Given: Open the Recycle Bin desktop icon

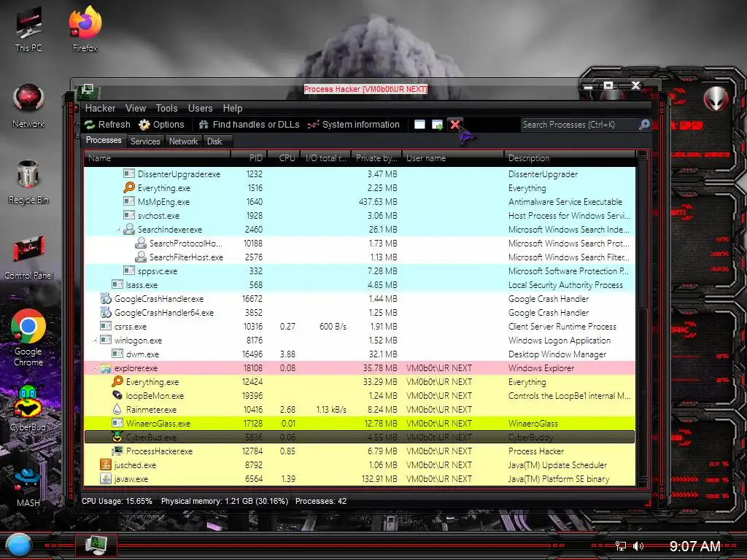Looking at the screenshot, I should (28, 182).
